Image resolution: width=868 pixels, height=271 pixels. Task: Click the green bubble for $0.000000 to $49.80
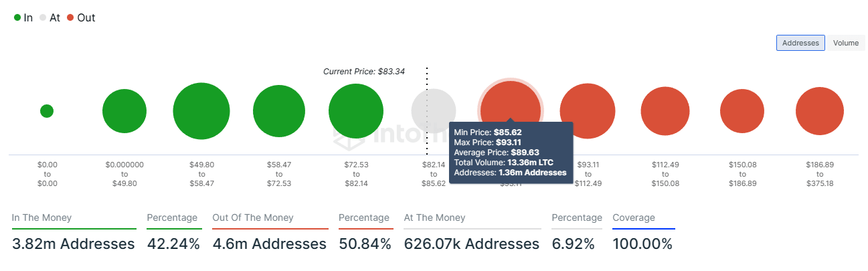(x=124, y=111)
